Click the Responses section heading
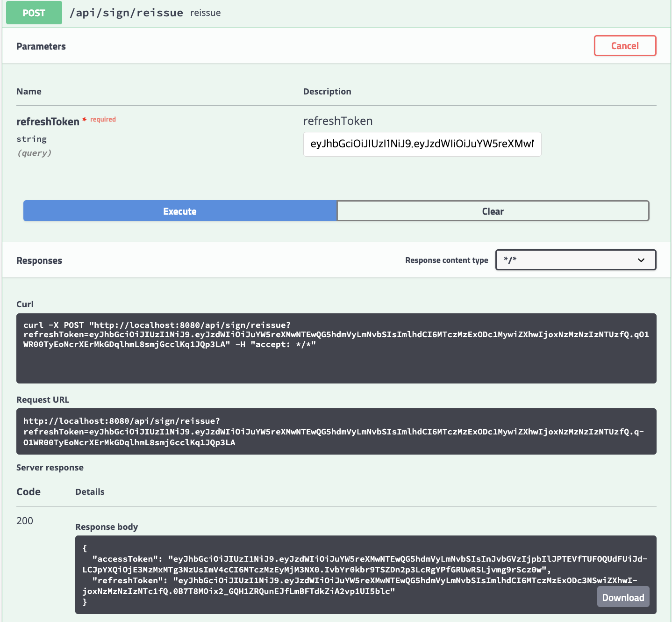The image size is (672, 622). [x=39, y=260]
